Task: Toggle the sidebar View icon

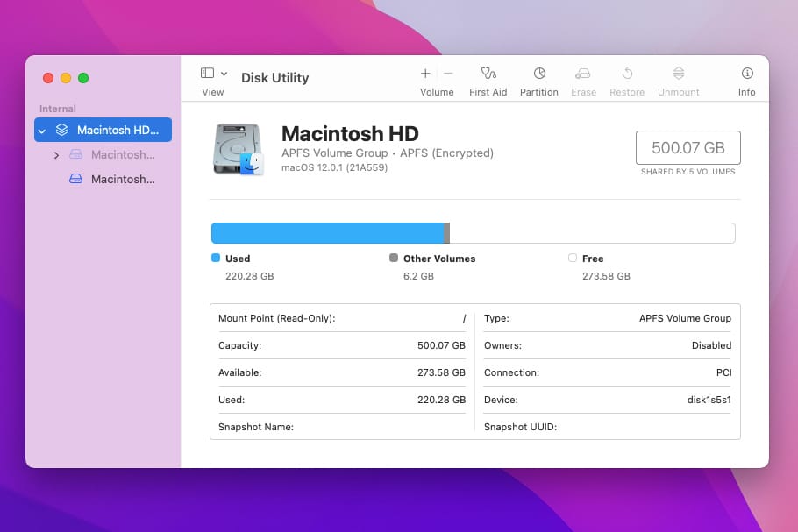Action: click(x=207, y=74)
